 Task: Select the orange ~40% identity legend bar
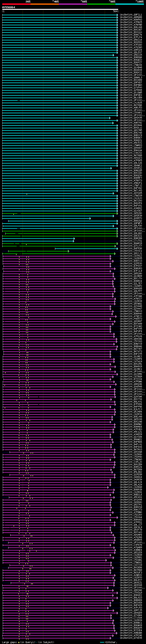(45, 4)
